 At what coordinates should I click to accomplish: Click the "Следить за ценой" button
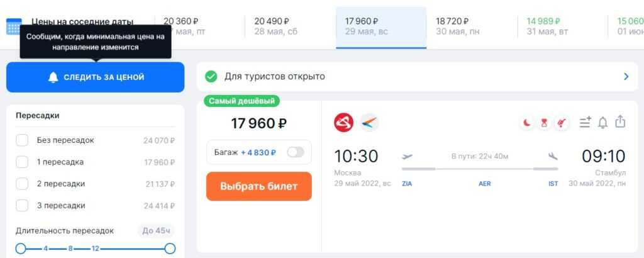tap(96, 77)
